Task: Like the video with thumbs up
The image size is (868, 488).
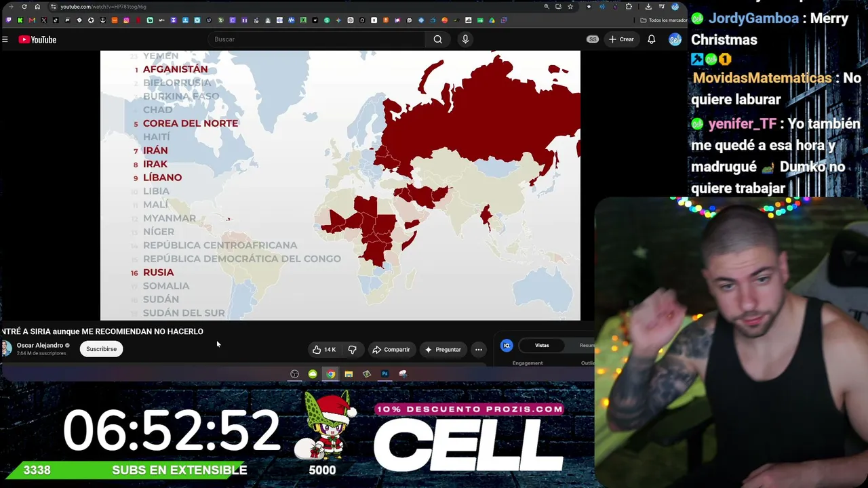Action: [317, 350]
